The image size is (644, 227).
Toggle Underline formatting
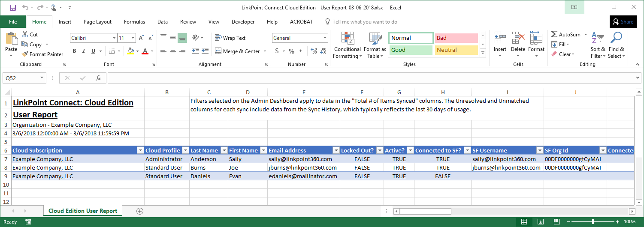pyautogui.click(x=94, y=51)
